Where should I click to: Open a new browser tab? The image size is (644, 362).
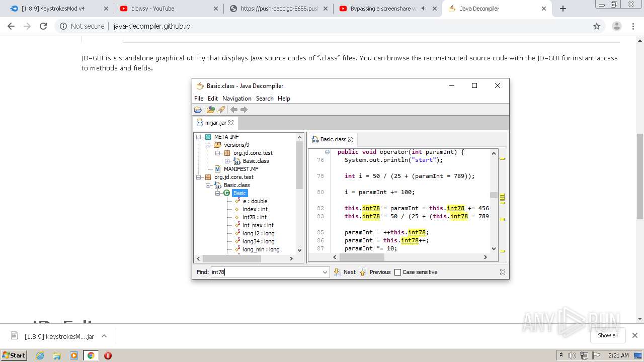[x=563, y=9]
